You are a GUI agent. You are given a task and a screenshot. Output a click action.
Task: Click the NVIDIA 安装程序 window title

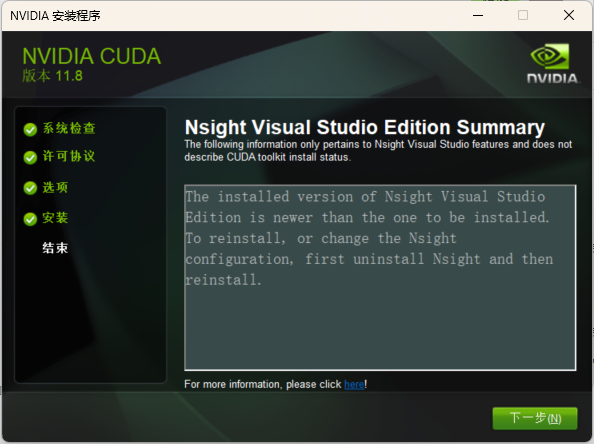55,16
